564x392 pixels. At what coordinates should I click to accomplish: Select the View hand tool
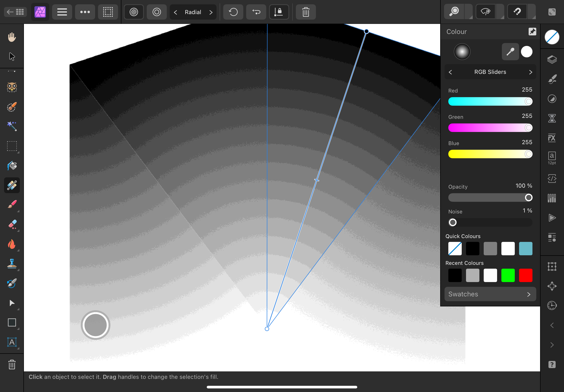(x=12, y=37)
